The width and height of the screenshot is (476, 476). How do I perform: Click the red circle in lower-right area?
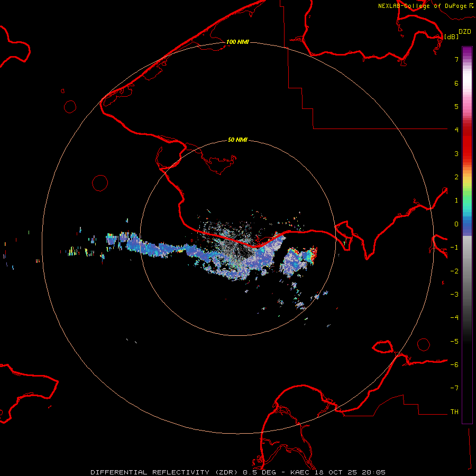point(424,344)
